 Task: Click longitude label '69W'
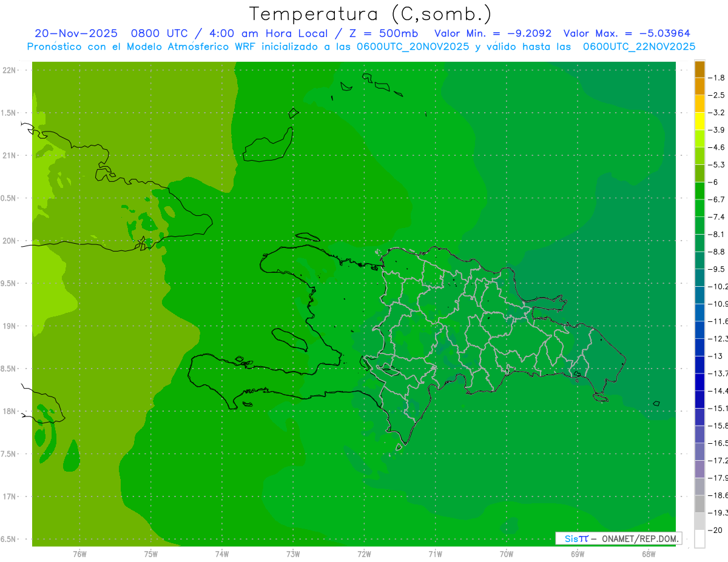click(578, 554)
